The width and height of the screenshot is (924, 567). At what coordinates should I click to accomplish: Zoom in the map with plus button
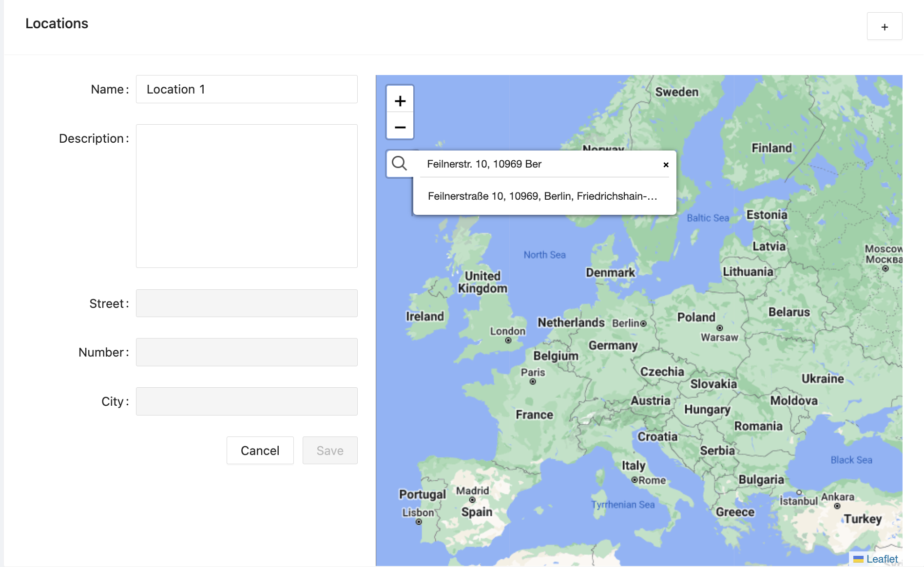tap(400, 101)
